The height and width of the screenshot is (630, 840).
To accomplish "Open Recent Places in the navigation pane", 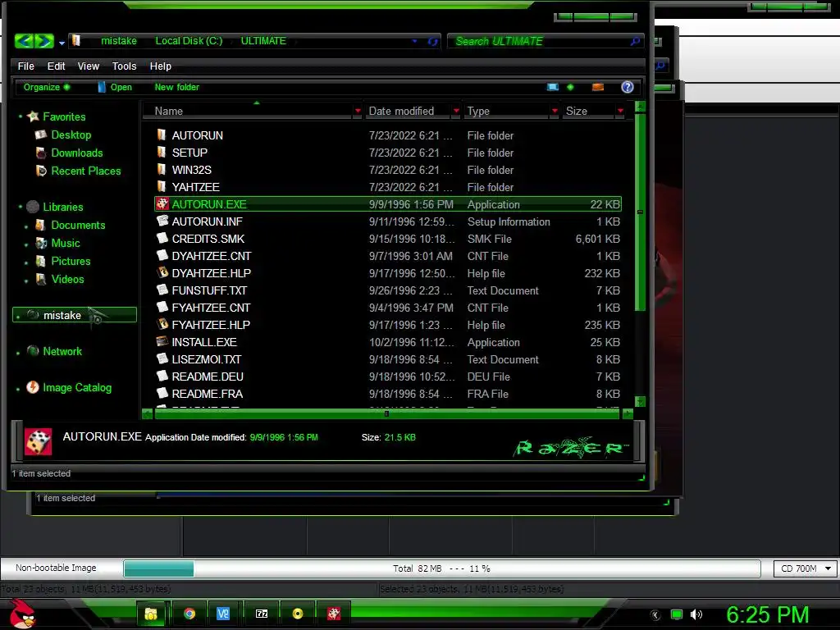I will [85, 171].
